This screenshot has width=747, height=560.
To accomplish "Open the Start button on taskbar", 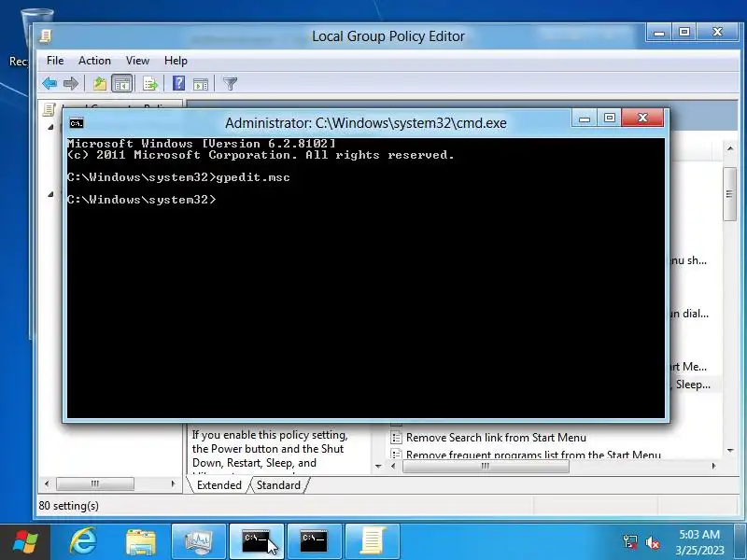I will [x=25, y=542].
